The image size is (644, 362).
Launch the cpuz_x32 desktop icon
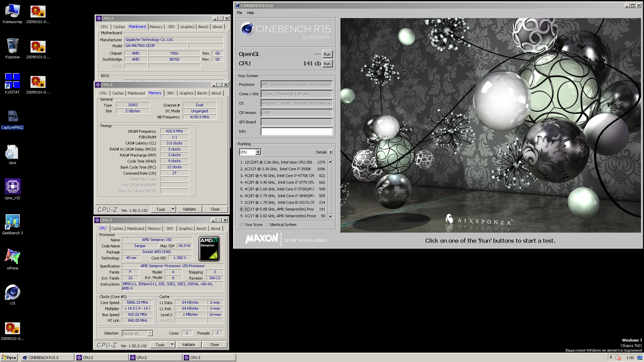(x=12, y=189)
